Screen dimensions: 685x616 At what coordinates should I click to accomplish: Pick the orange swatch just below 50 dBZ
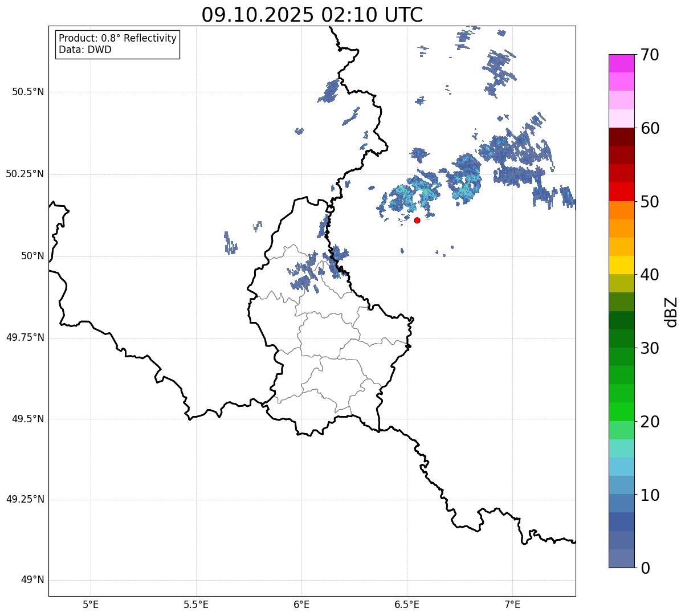pyautogui.click(x=621, y=210)
